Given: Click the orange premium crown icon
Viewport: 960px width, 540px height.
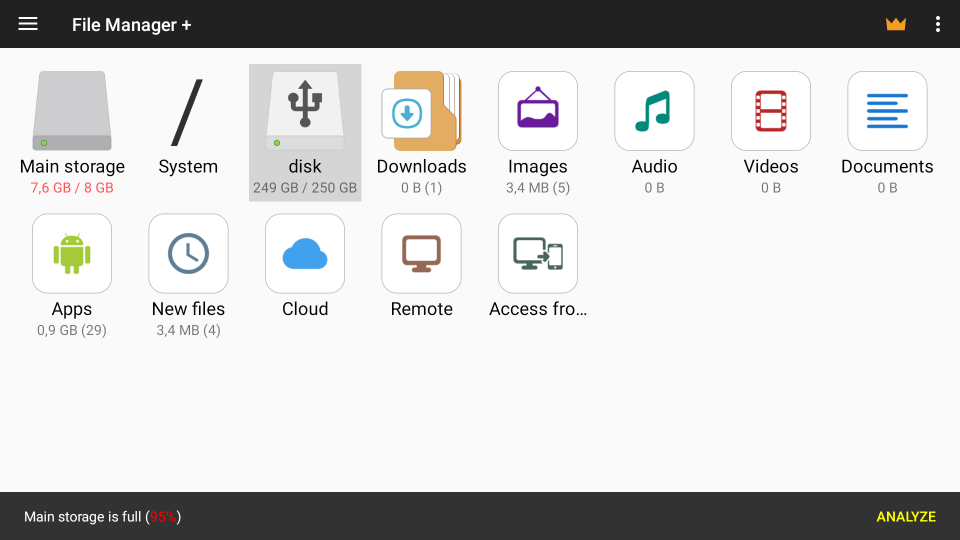Looking at the screenshot, I should point(895,24).
